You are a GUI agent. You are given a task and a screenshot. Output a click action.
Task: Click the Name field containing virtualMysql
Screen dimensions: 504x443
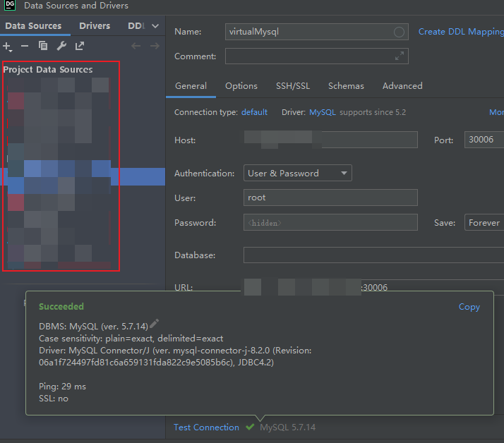click(x=317, y=32)
